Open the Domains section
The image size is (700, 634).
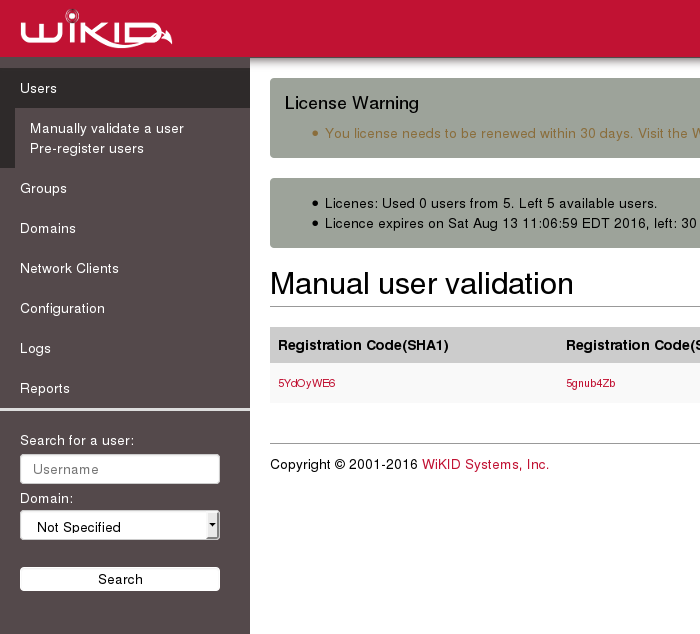pos(48,228)
